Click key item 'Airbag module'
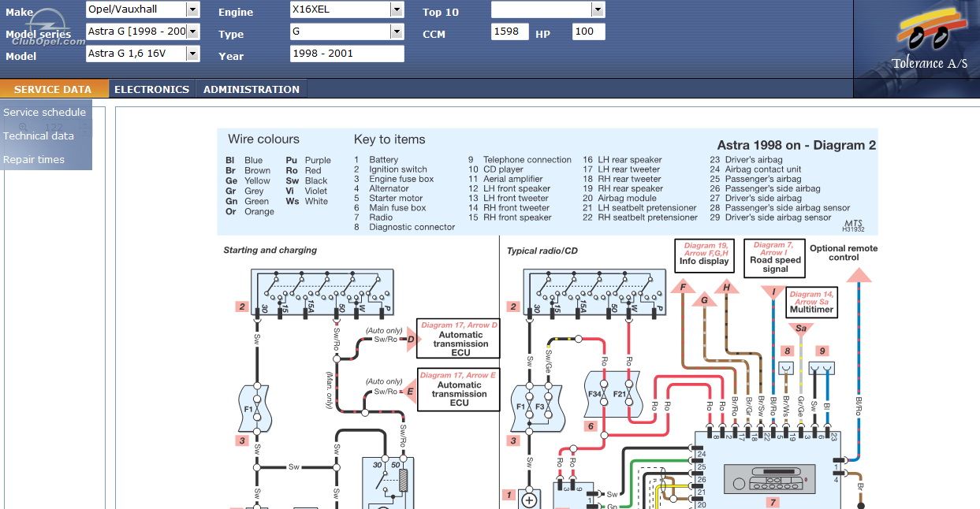 628,199
